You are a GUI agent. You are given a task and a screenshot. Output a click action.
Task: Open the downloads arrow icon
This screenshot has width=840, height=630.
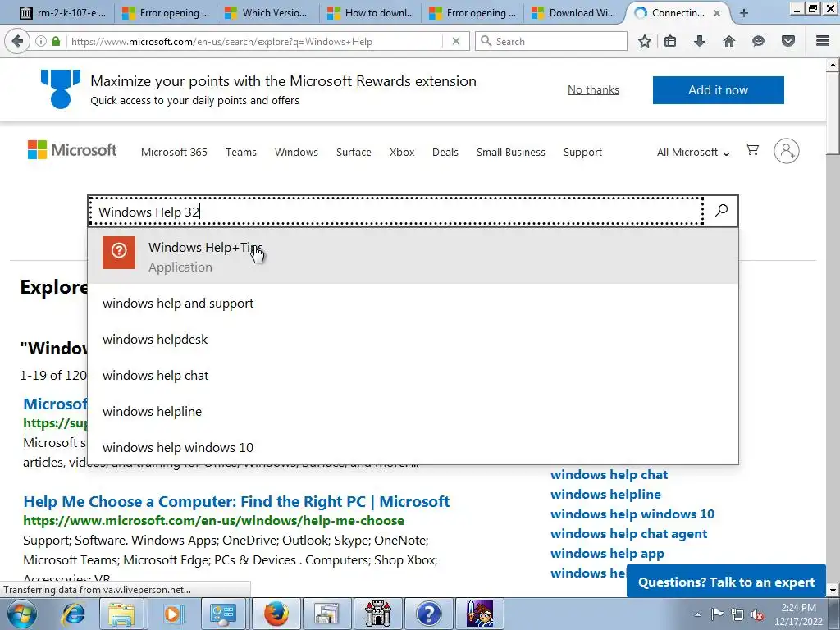699,41
